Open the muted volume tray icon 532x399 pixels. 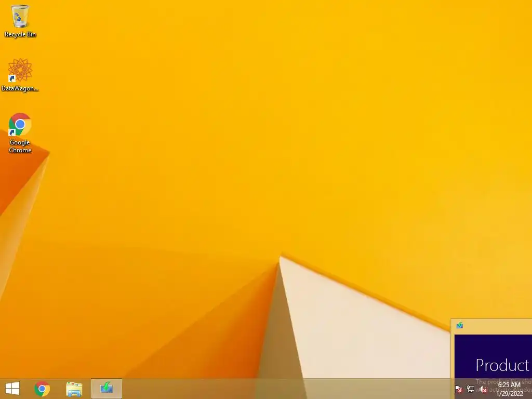coord(483,389)
